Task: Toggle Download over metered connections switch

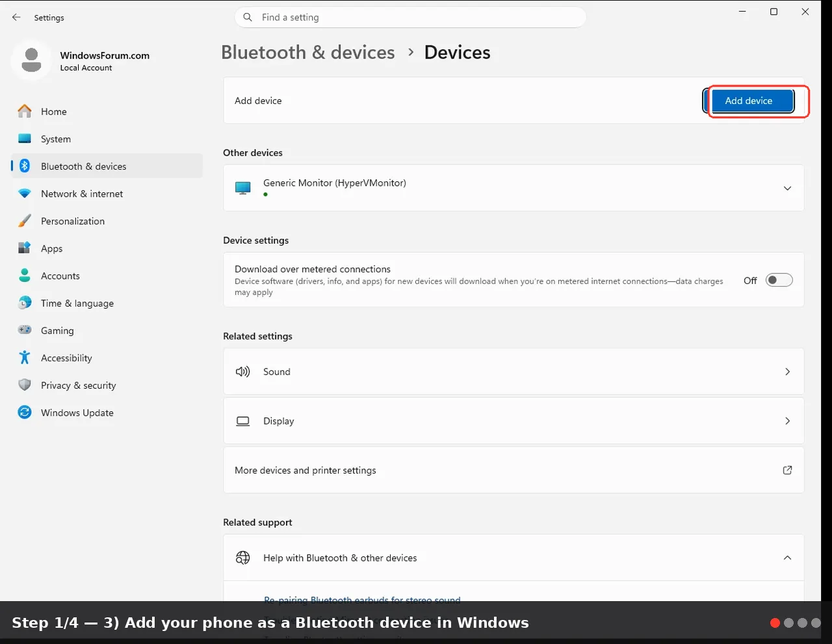Action: point(779,280)
